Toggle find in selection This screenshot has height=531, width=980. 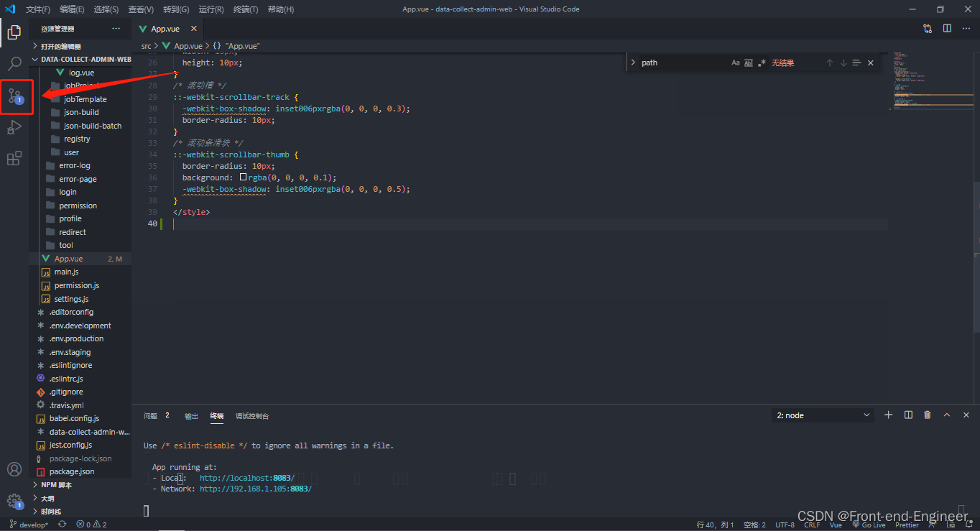[856, 63]
